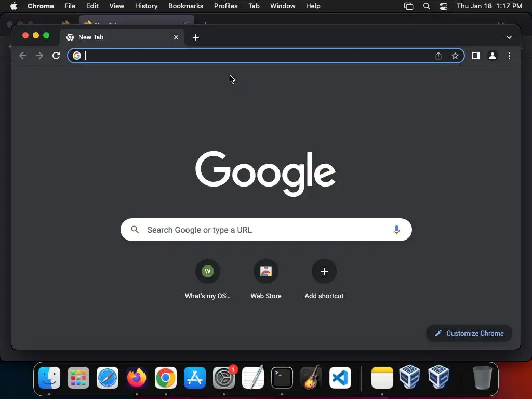Open a new tab with plus button
The width and height of the screenshot is (532, 399).
(x=196, y=37)
